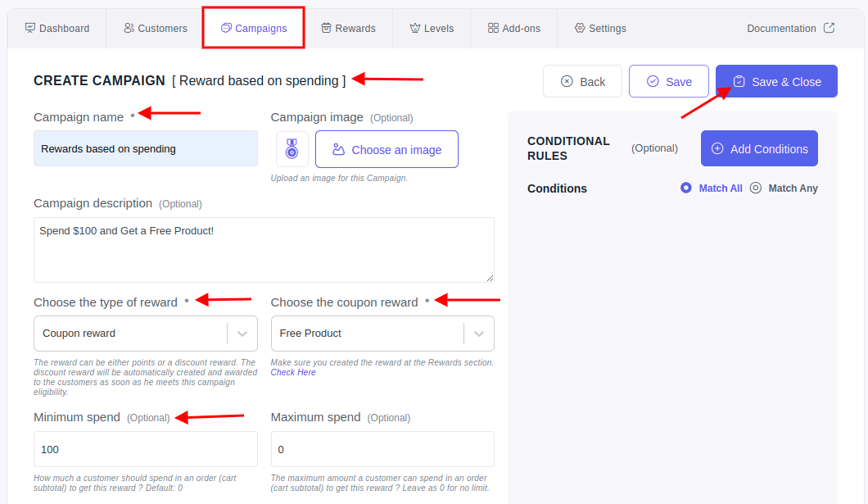Click the Save & Close button

[x=776, y=81]
